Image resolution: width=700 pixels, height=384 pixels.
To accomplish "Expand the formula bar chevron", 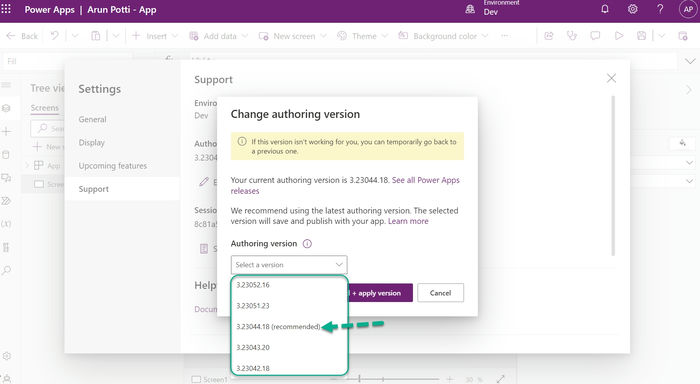I will coord(690,61).
